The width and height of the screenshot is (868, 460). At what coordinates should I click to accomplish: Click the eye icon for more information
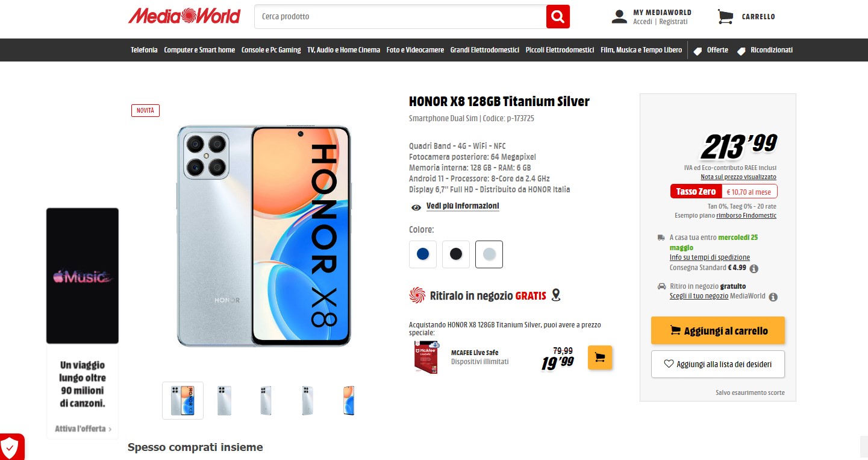[416, 207]
